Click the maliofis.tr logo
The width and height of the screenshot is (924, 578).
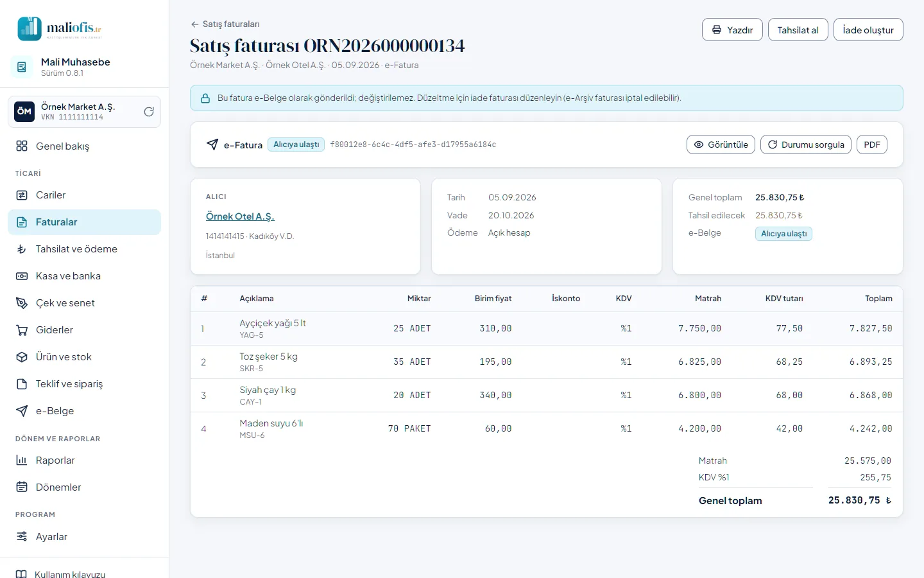(x=60, y=28)
